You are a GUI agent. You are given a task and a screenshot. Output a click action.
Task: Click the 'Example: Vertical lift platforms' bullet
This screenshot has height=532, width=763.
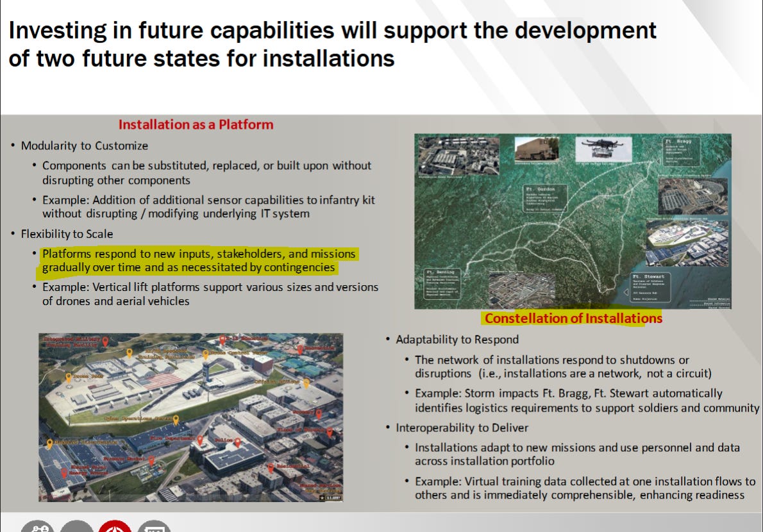(210, 294)
